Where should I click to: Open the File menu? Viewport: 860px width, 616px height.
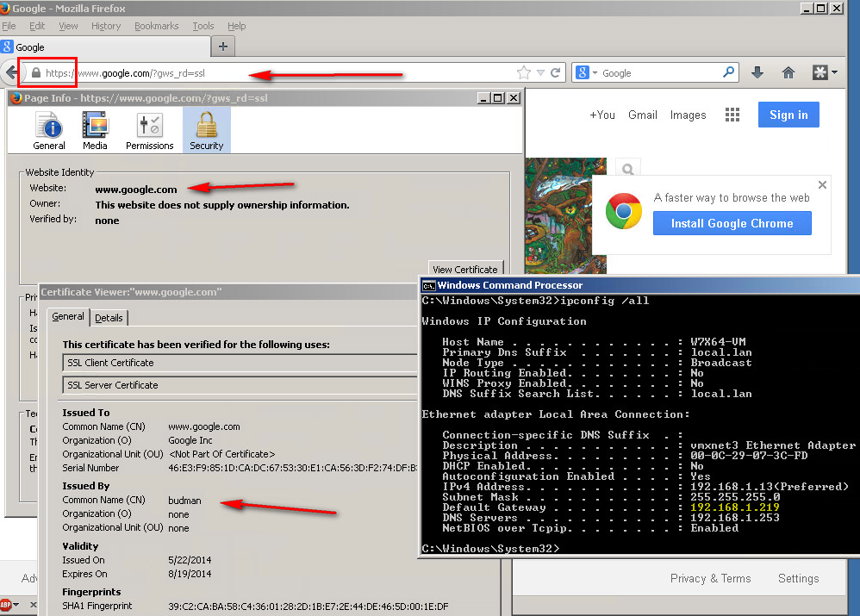click(9, 26)
